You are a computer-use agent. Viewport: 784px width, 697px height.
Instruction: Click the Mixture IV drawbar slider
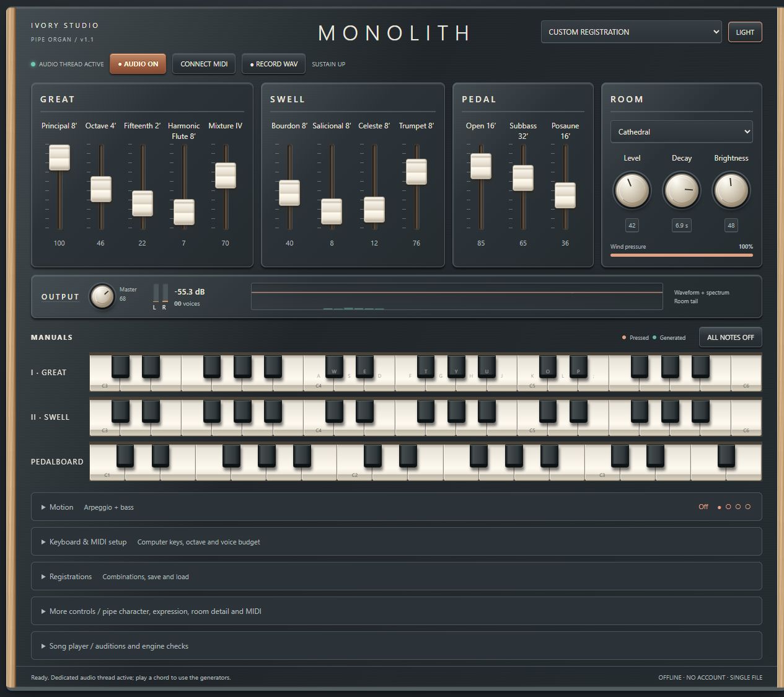[x=226, y=175]
